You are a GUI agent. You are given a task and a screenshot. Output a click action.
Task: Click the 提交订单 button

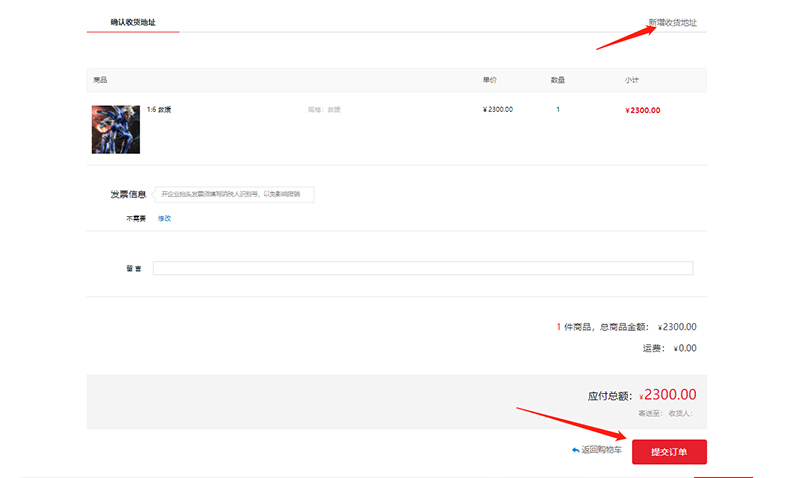click(669, 452)
